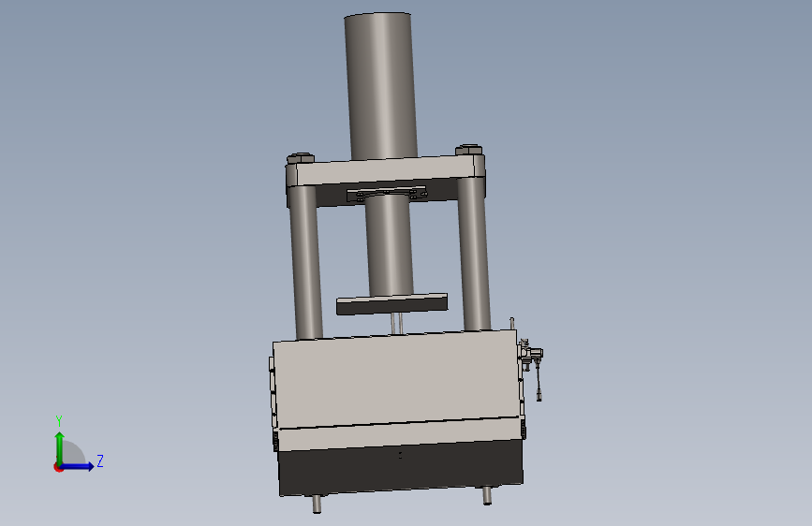This screenshot has width=812, height=526.
Task: Select the right support foot under base
Action: tap(487, 495)
